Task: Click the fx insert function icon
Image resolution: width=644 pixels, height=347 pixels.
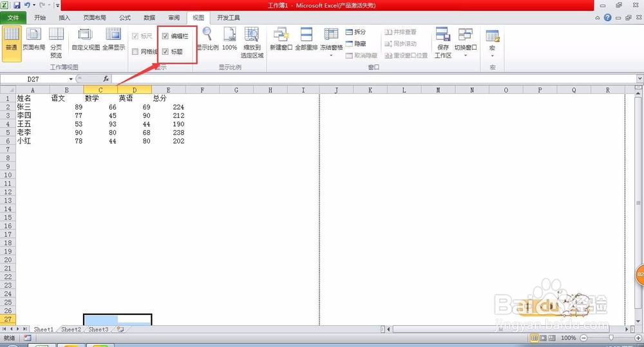Action: pos(106,79)
